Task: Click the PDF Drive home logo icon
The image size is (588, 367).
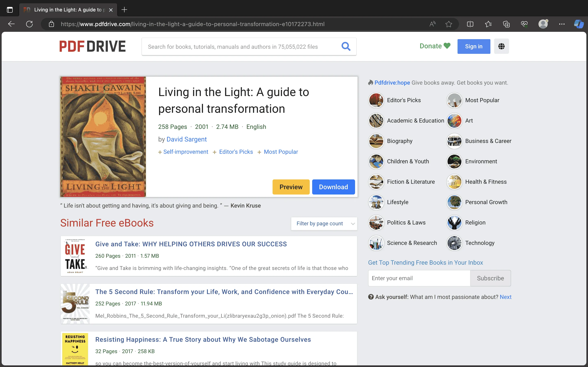Action: [x=92, y=46]
